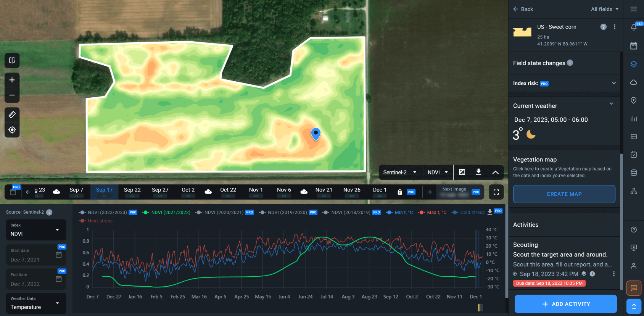Select the ruler measurement tool
Viewport: 644px width, 316px height.
coord(12,114)
